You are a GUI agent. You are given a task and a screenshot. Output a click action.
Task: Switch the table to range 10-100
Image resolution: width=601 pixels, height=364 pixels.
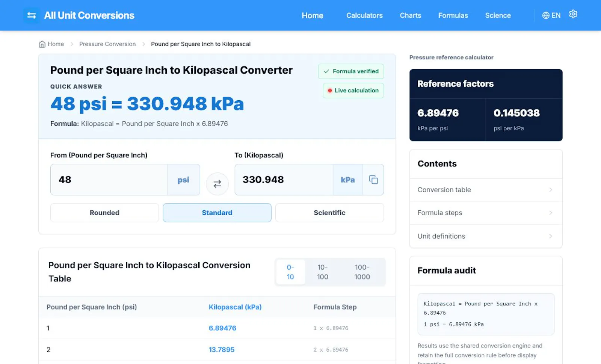323,272
